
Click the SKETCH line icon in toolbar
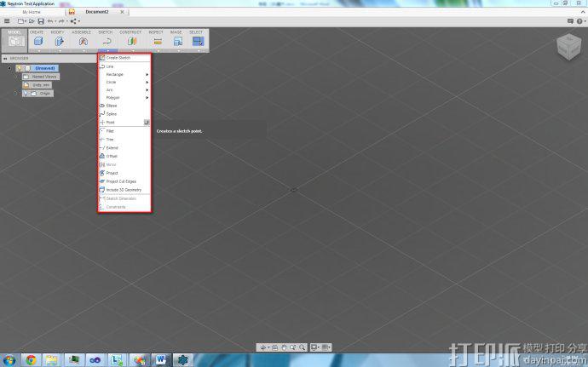tap(107, 42)
